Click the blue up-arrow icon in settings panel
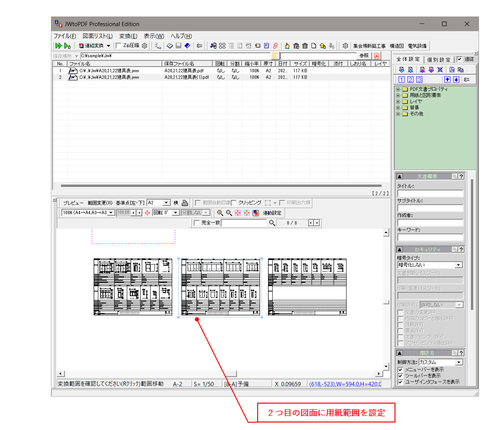Viewport: 504px width, 430px height. click(447, 80)
